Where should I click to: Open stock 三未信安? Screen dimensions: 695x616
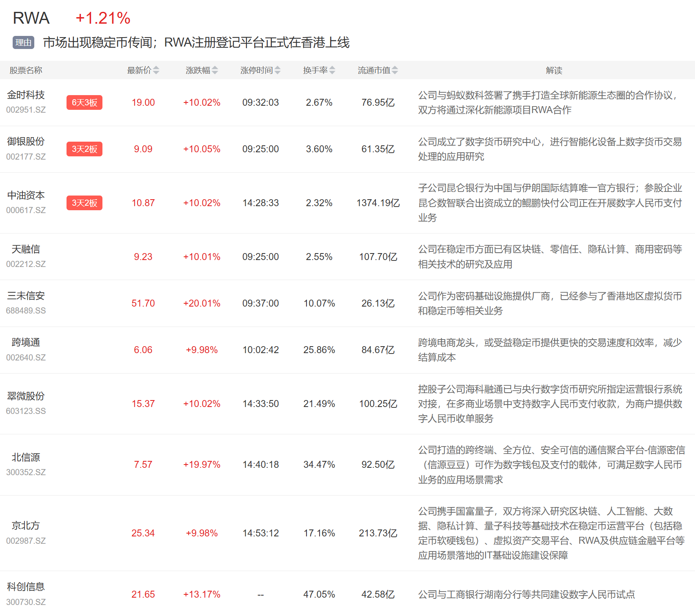click(26, 296)
